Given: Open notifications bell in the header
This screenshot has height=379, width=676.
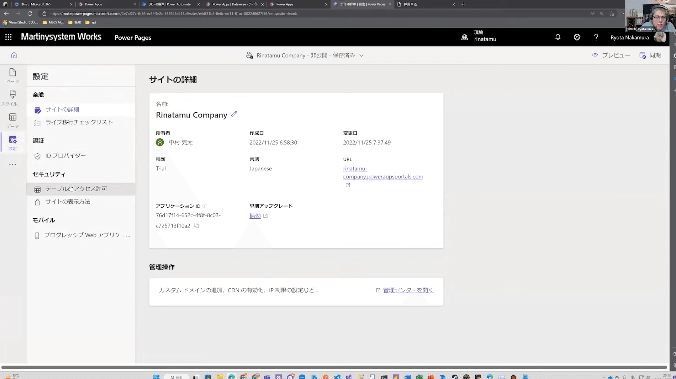Looking at the screenshot, I should (557, 37).
